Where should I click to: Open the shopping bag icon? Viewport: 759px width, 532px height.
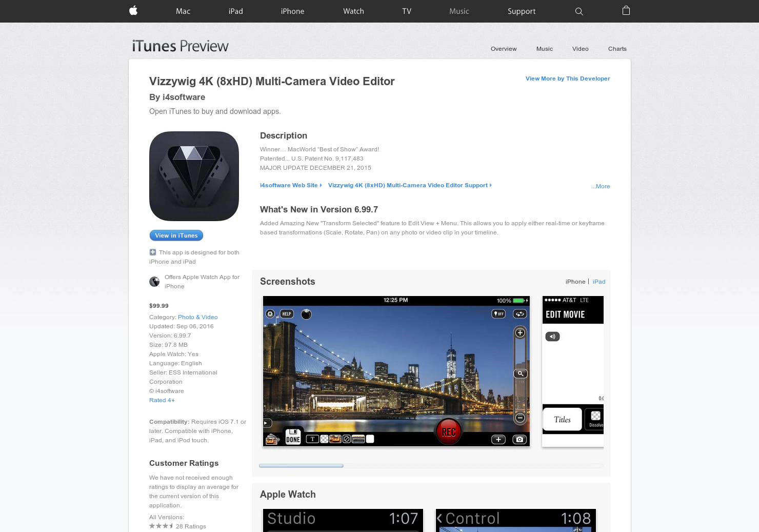click(x=626, y=11)
